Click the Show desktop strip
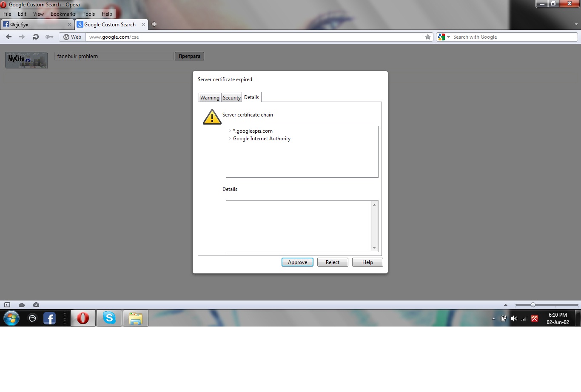Image resolution: width=581 pixels, height=392 pixels. click(x=578, y=318)
